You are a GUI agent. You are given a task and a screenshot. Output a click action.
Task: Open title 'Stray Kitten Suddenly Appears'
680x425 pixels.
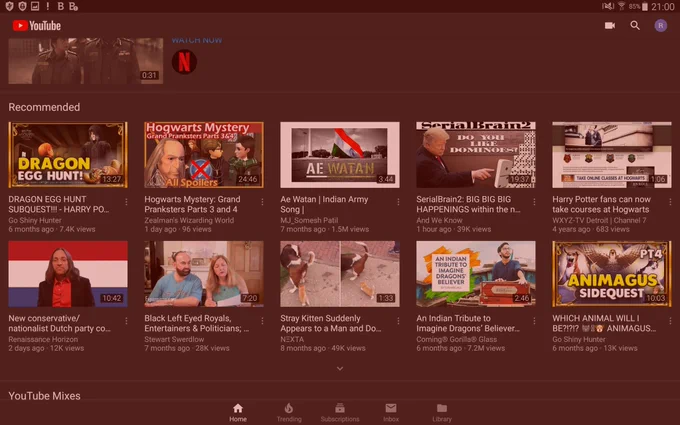(330, 324)
